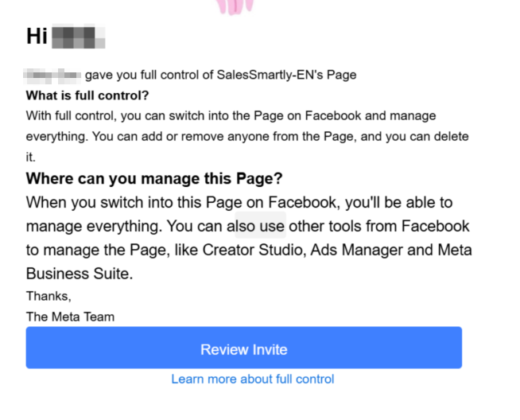This screenshot has height=420, width=520.
Task: Click the Review Invite button
Action: [243, 348]
